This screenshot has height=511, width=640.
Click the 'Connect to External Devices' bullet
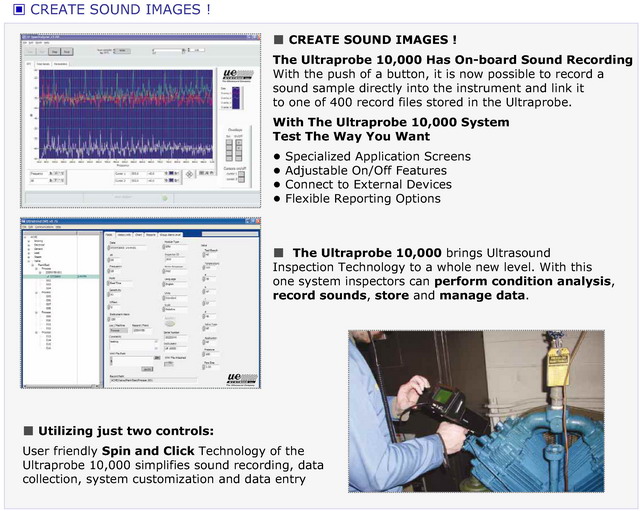(x=368, y=184)
